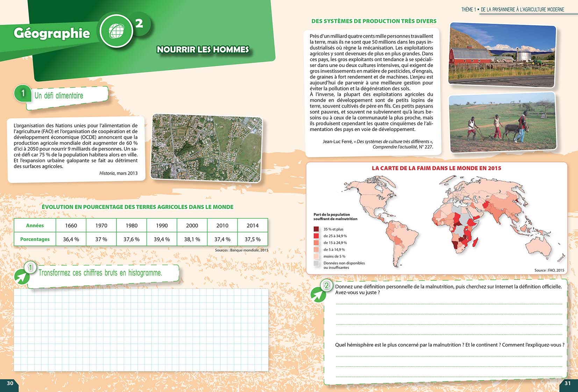Click the 1970 table cell
Screen dimensions: 578x392
point(101,225)
